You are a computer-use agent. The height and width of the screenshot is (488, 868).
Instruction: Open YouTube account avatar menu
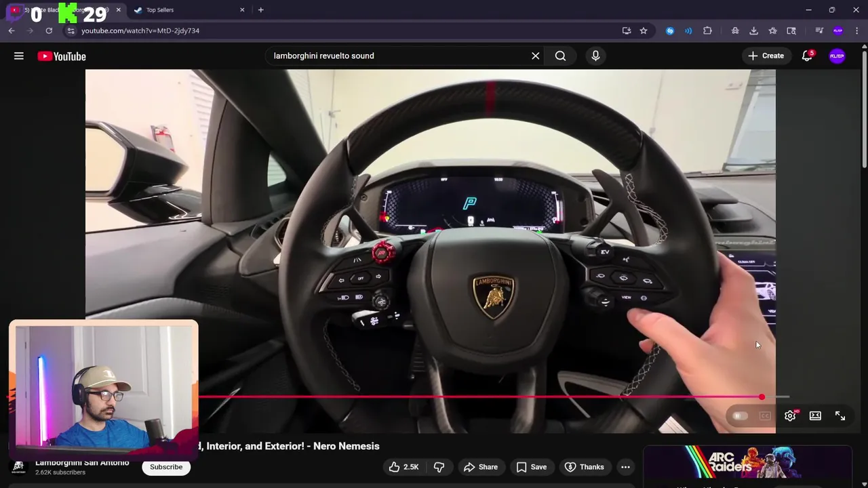click(x=837, y=56)
